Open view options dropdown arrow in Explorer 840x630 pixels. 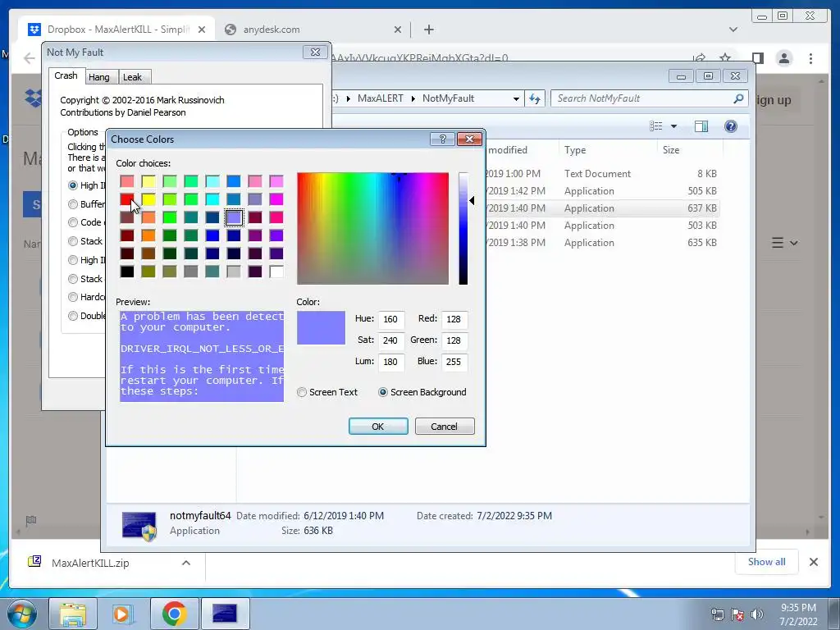point(674,126)
